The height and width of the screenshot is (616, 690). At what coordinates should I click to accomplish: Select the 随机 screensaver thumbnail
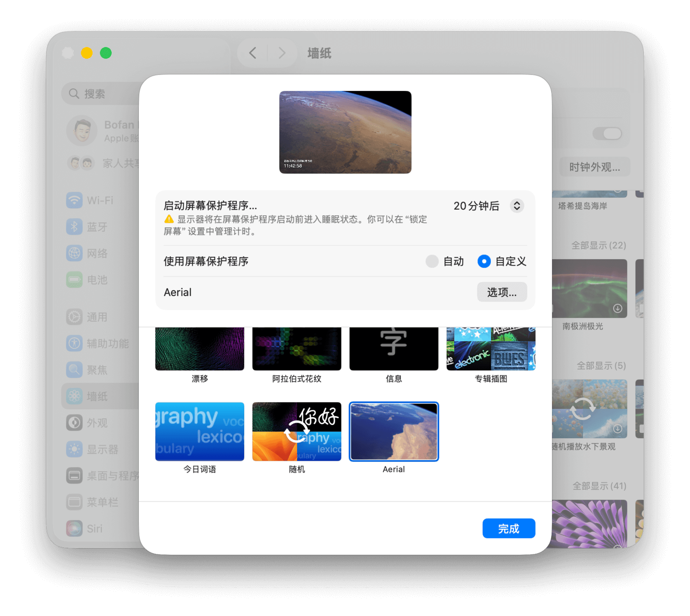[x=297, y=432]
